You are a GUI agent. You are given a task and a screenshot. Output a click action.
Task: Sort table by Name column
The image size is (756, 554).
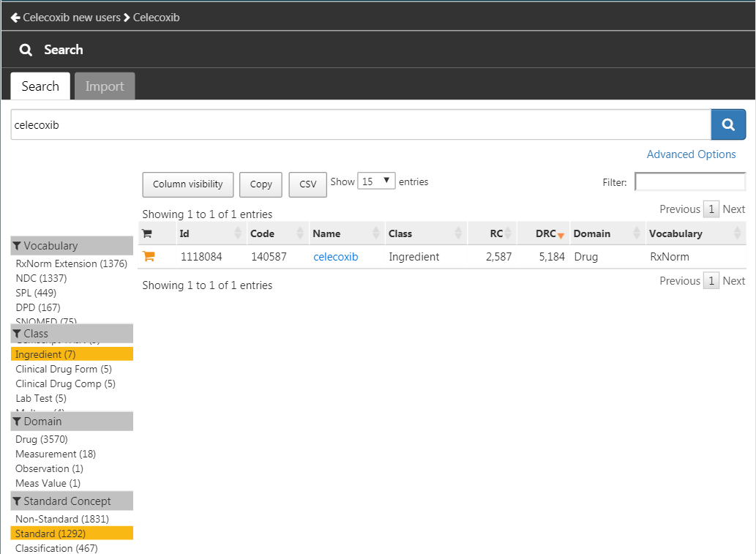pyautogui.click(x=347, y=233)
